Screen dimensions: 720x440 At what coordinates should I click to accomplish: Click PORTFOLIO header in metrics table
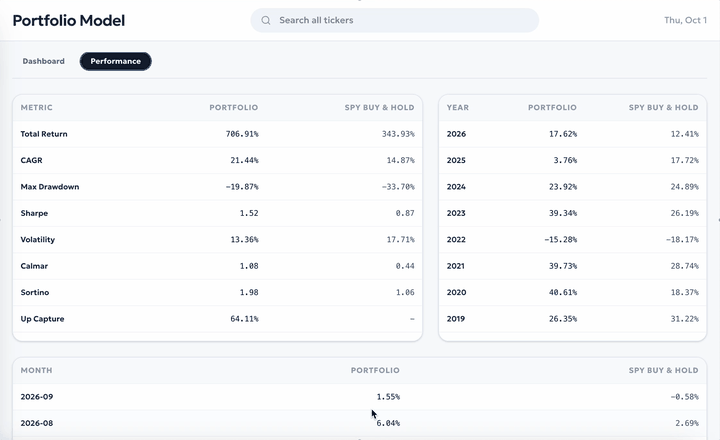(234, 107)
